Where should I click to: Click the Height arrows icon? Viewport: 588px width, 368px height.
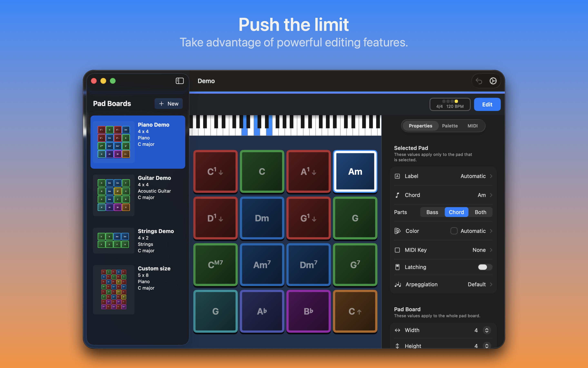point(397,346)
